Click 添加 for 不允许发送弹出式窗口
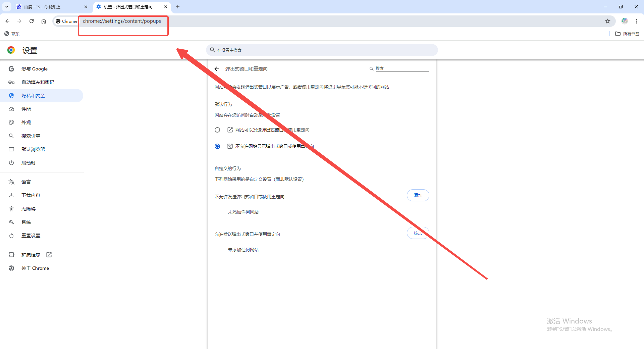 pyautogui.click(x=418, y=195)
